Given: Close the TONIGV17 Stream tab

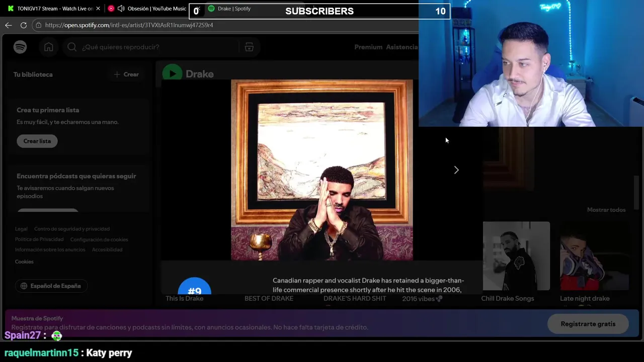Looking at the screenshot, I should 98,9.
